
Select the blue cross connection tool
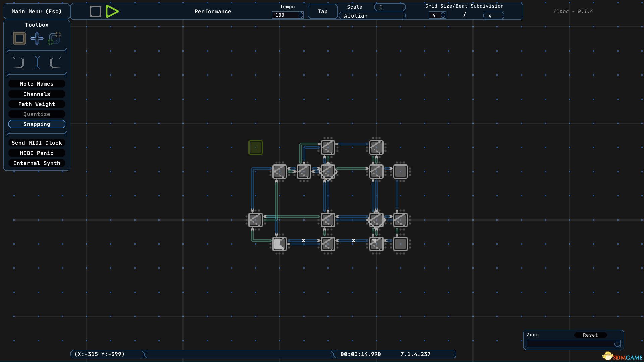[x=37, y=38]
